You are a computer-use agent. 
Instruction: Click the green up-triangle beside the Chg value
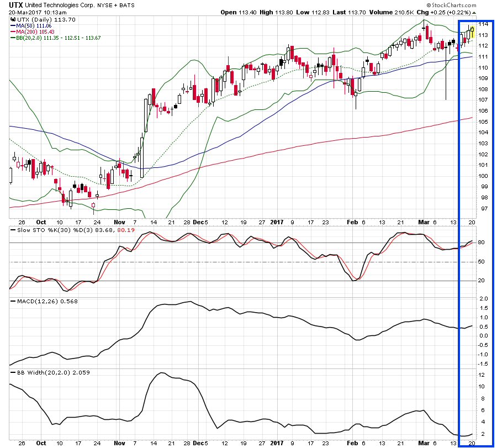click(474, 13)
